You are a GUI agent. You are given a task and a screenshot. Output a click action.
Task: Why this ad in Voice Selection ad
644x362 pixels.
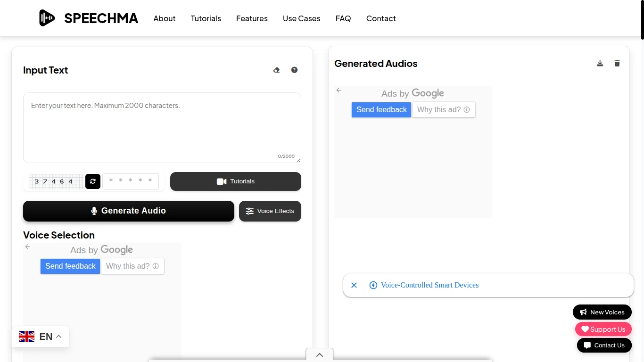(132, 266)
